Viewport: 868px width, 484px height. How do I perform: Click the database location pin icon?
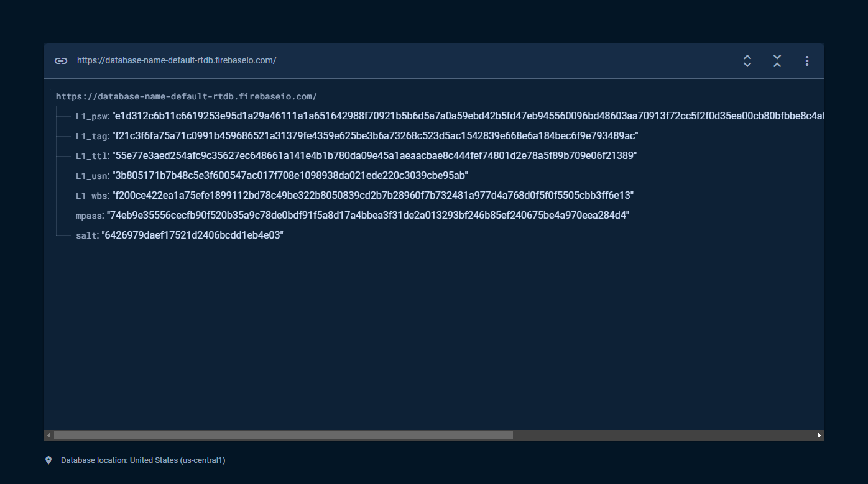click(x=48, y=460)
